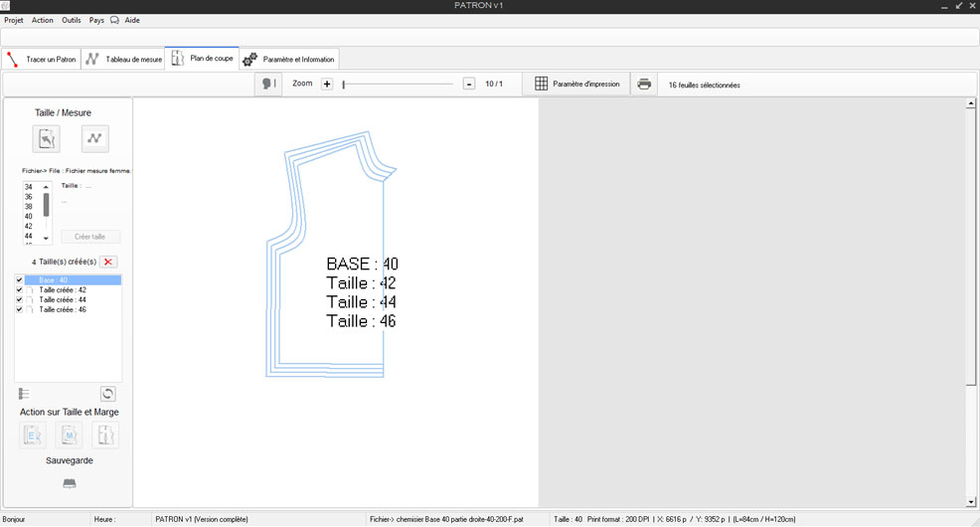Select size 38 in the measurement list

29,206
